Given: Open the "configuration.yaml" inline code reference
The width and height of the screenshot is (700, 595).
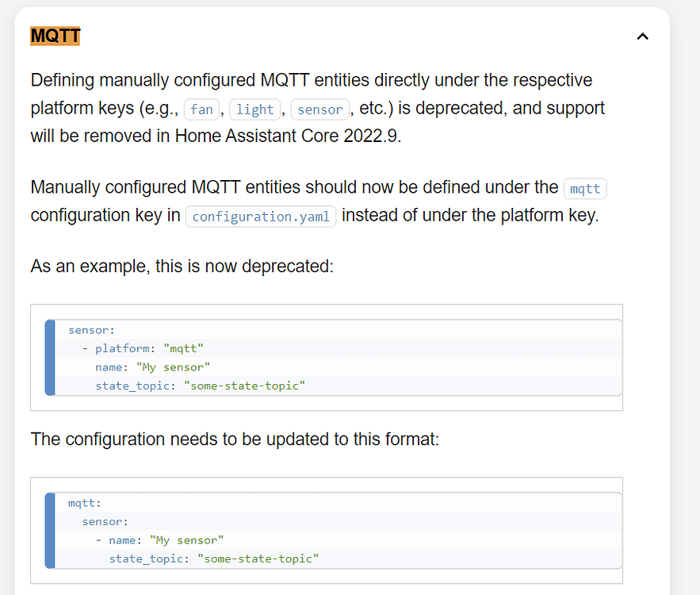Looking at the screenshot, I should (x=260, y=216).
